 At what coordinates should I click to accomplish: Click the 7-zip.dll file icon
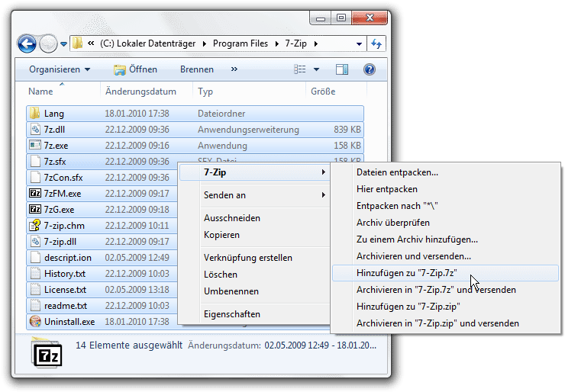35,242
